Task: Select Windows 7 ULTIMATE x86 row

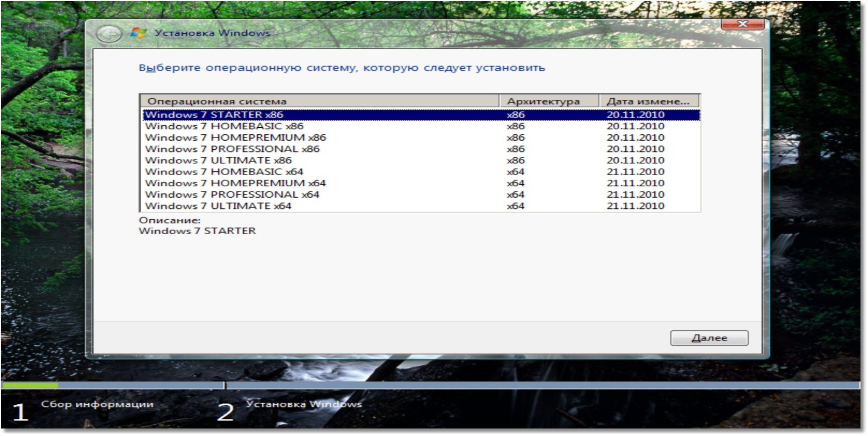Action: (x=421, y=160)
